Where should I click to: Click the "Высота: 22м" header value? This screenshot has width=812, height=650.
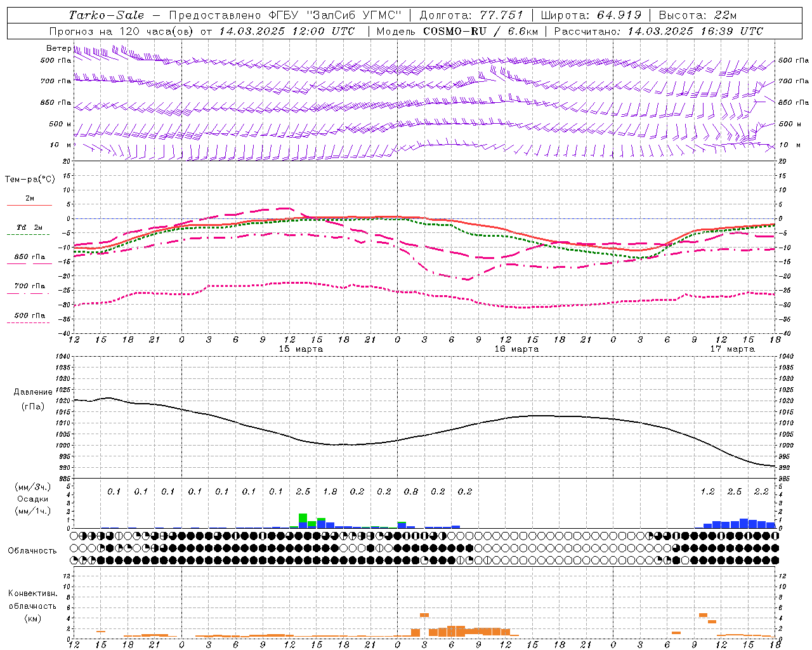point(698,15)
